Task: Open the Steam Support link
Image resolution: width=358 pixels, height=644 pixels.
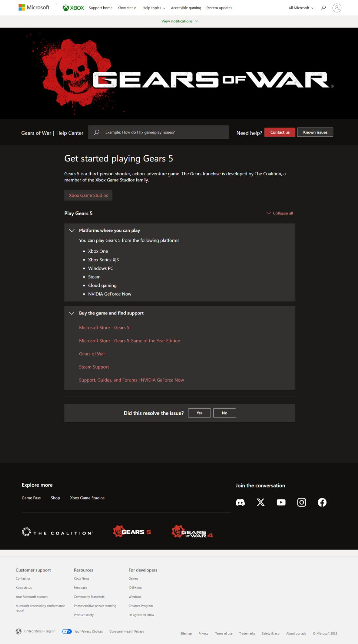Action: pos(94,367)
